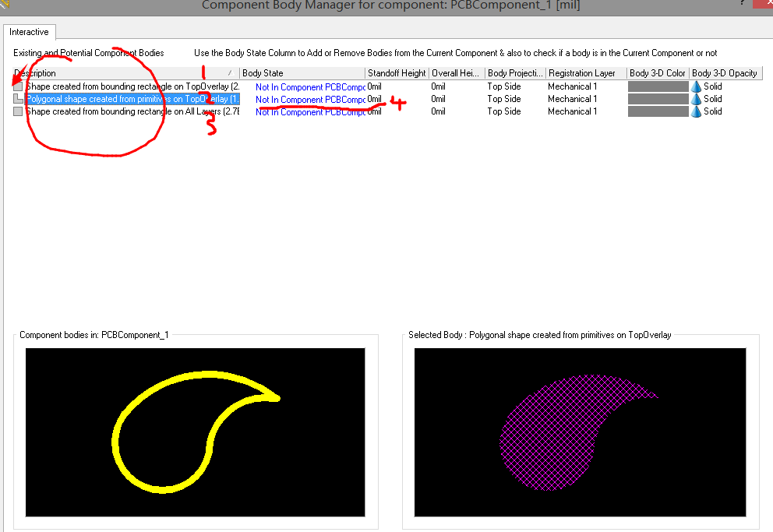Tick checkbox for All Layers bounding rectangle
Screen dimensions: 773x532
(x=18, y=111)
